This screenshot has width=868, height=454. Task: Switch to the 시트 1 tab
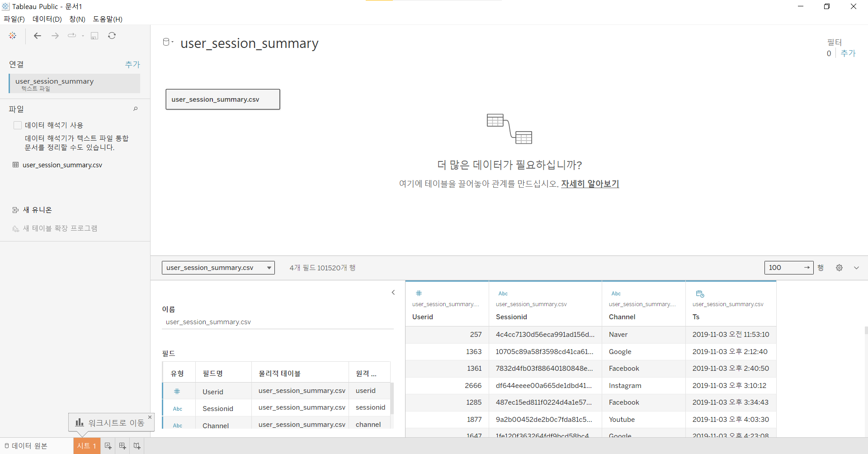[86, 446]
